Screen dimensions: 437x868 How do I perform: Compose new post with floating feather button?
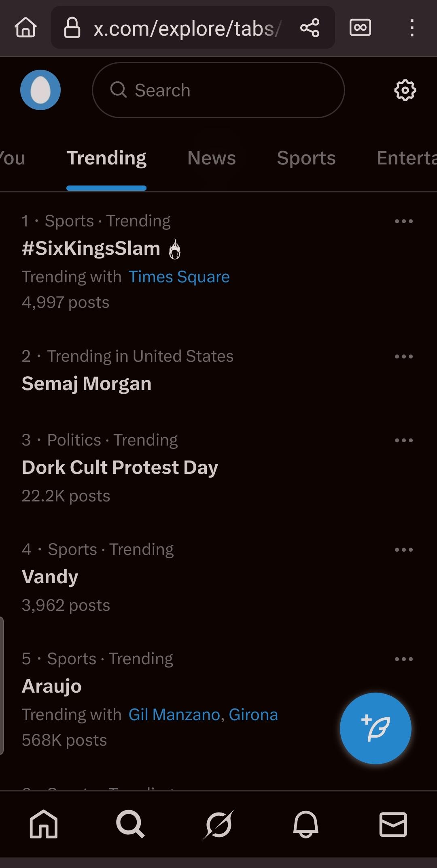click(375, 728)
